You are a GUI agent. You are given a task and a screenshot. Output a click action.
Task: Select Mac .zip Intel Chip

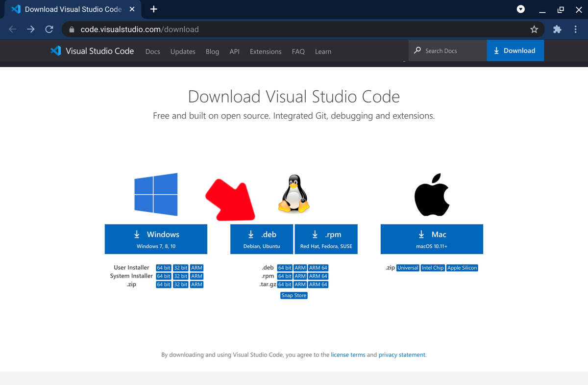click(x=433, y=268)
